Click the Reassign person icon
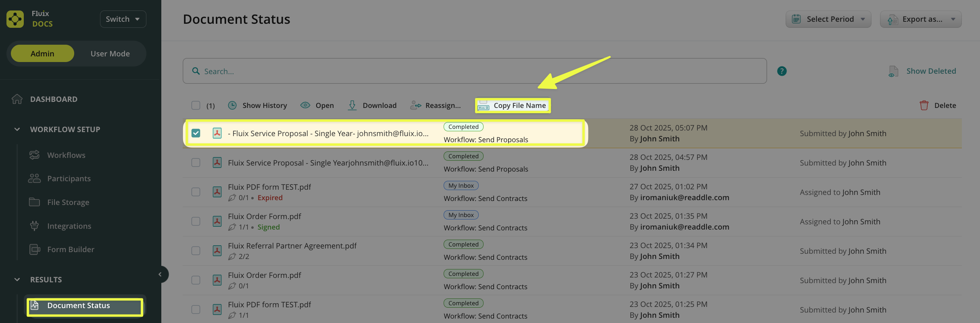 pyautogui.click(x=415, y=106)
